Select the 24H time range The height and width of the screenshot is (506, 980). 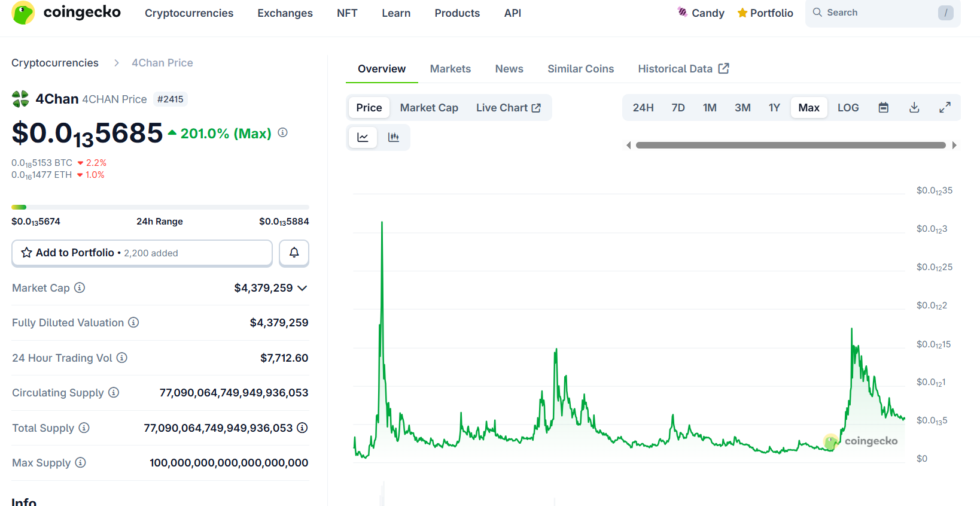point(643,108)
